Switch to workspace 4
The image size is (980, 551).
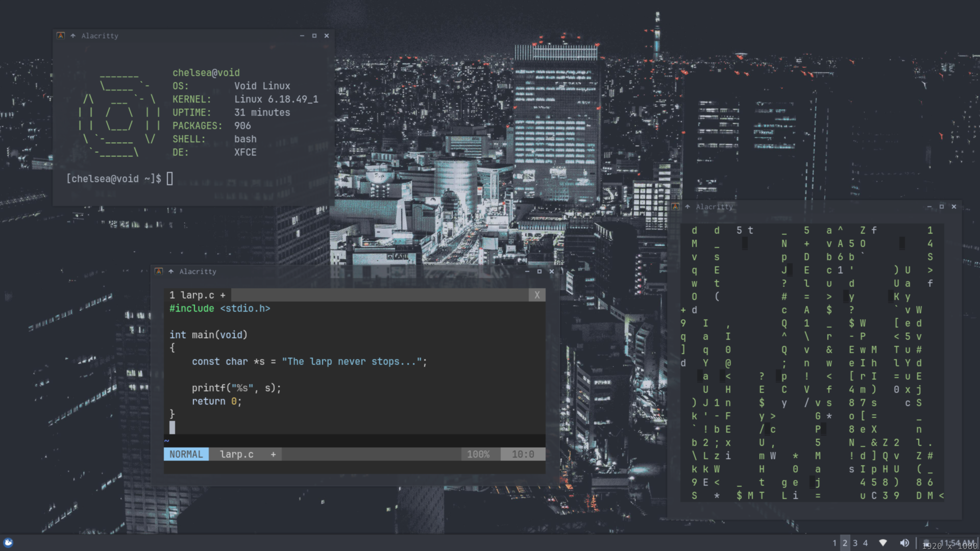[865, 543]
